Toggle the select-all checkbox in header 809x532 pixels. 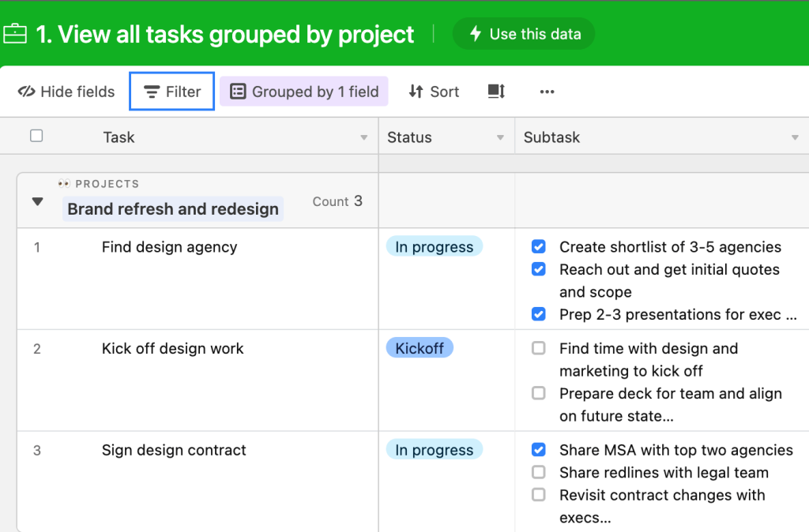tap(36, 136)
